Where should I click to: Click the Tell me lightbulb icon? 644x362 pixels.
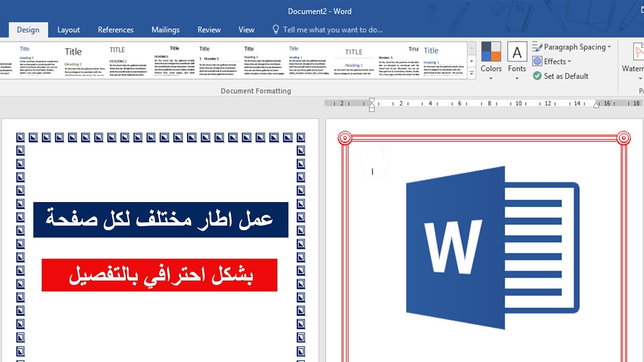coord(275,30)
